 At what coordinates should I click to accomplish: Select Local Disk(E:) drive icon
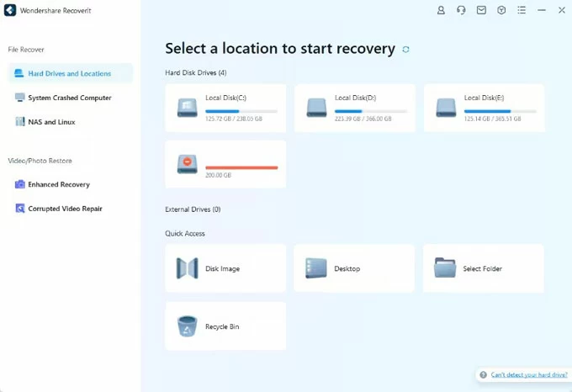pyautogui.click(x=446, y=108)
